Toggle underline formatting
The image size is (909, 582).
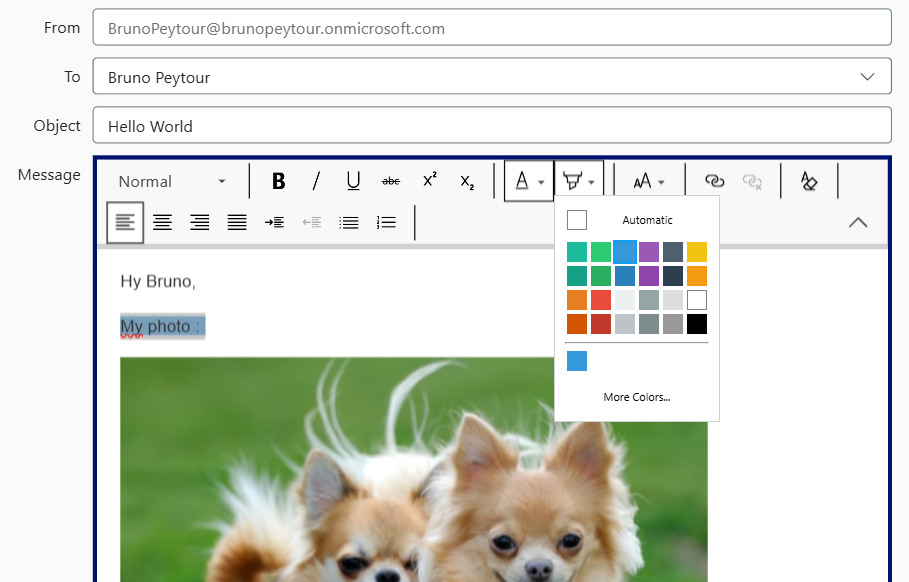coord(353,181)
